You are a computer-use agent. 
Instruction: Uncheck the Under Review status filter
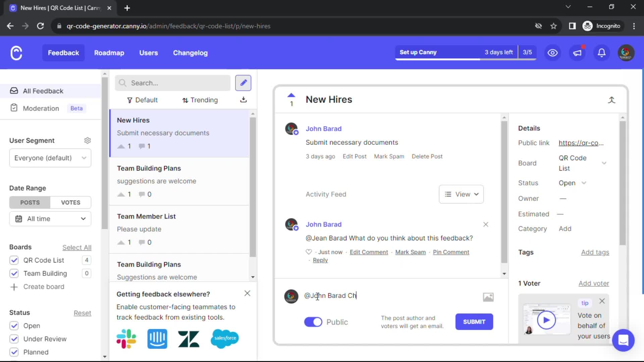tap(14, 339)
